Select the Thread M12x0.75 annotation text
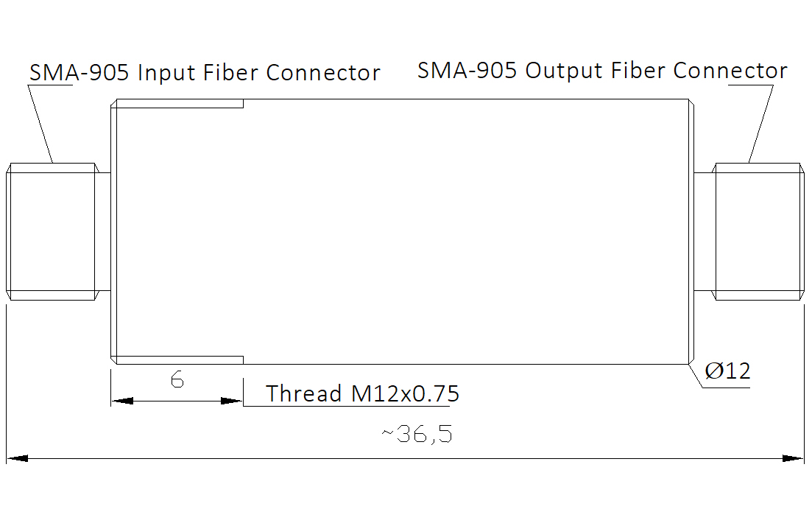The image size is (812, 526). pyautogui.click(x=362, y=394)
